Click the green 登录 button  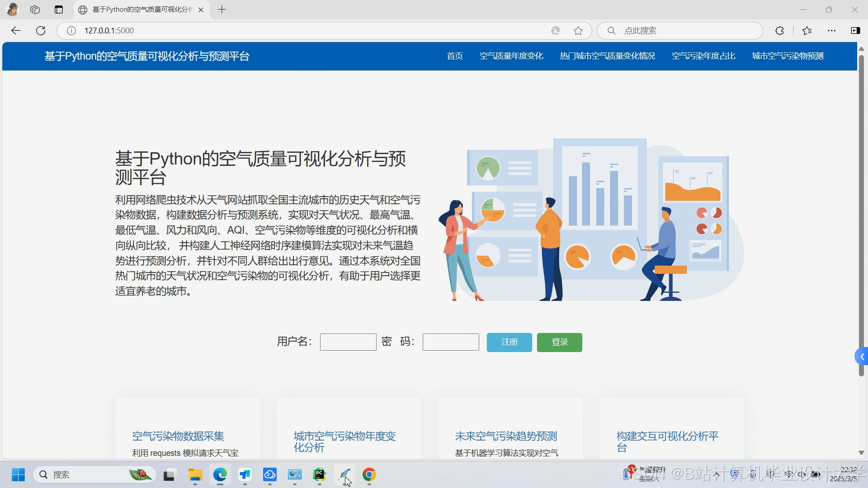point(559,342)
